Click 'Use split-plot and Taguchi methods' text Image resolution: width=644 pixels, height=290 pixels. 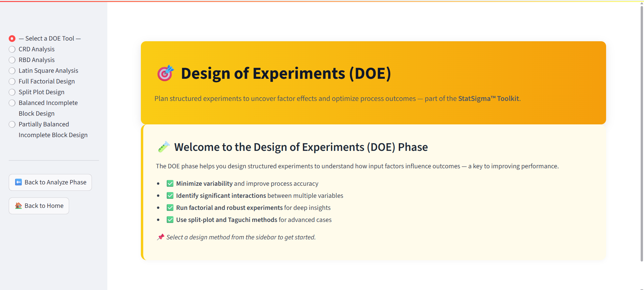[x=227, y=220]
